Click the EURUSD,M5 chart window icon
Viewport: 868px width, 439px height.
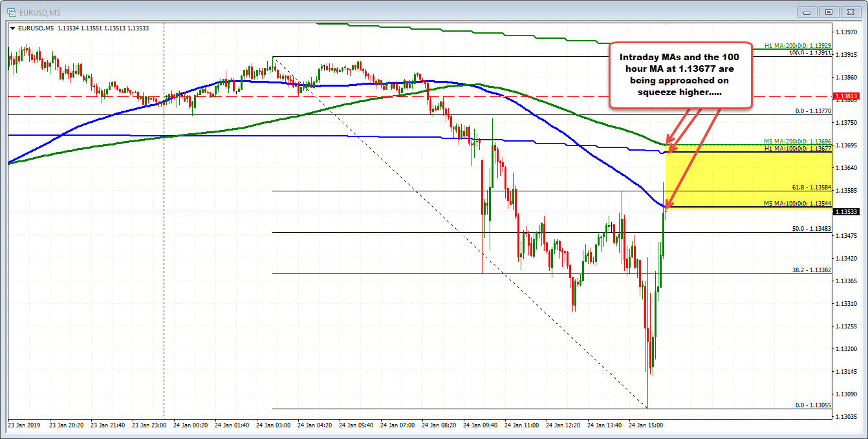[x=12, y=12]
